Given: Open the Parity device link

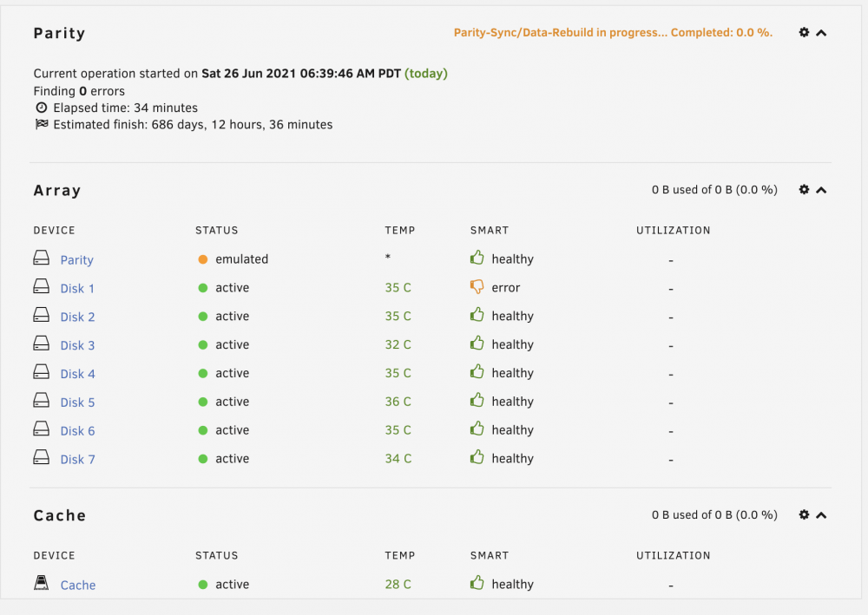Looking at the screenshot, I should tap(77, 260).
